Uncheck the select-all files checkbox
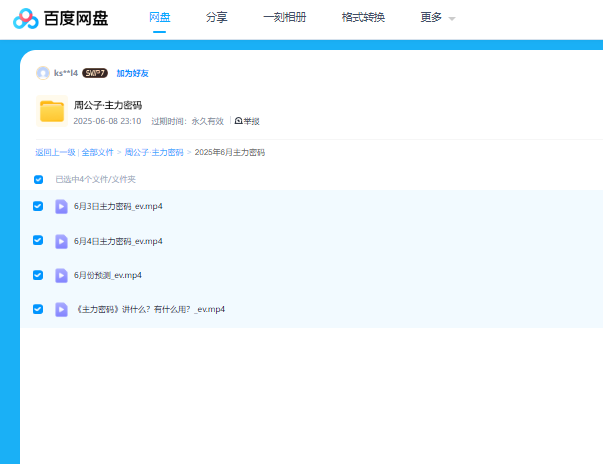The image size is (603, 464). (x=38, y=180)
